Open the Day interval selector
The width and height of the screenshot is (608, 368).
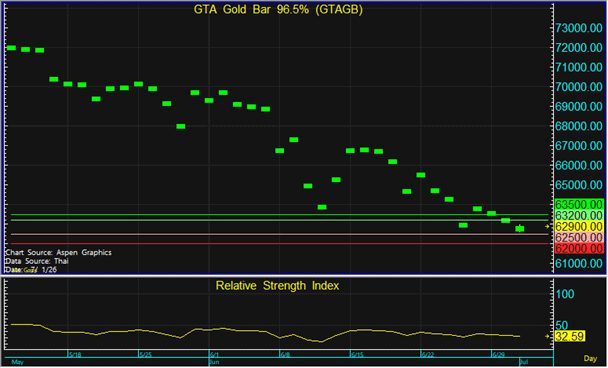tap(590, 359)
